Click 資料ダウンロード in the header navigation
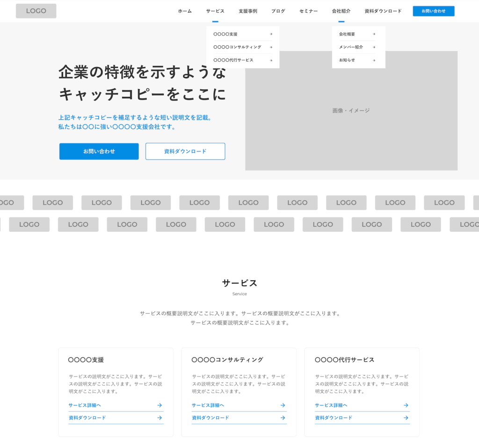Viewport: 479px width, 448px height. 383,11
